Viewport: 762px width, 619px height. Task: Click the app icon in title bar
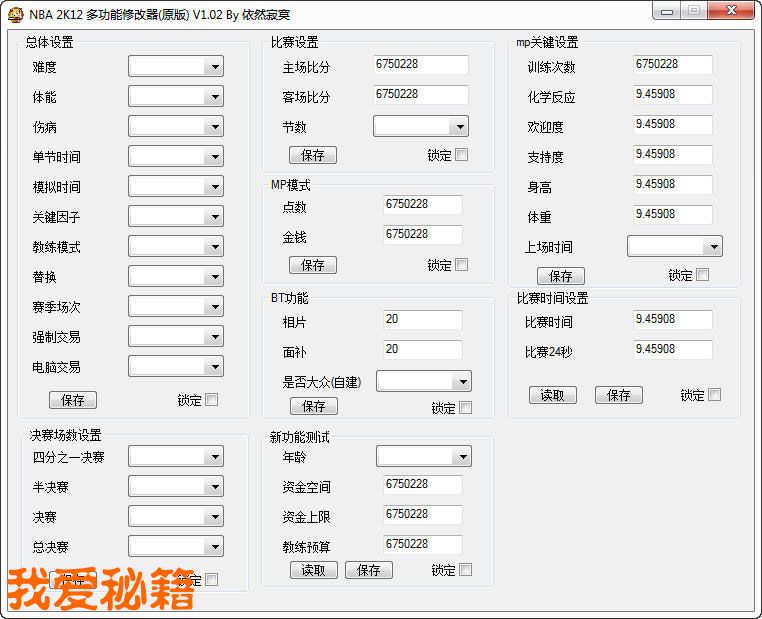click(x=14, y=14)
